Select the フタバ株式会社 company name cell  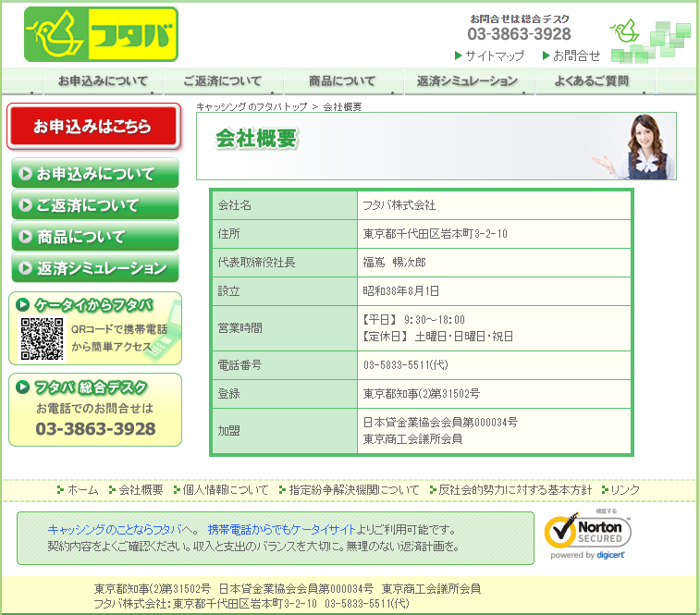pos(494,205)
